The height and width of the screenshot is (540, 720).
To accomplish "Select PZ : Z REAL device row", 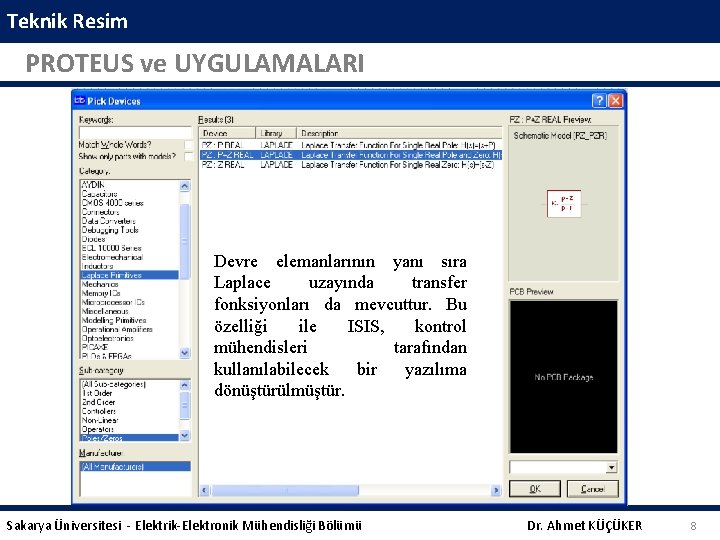I will pos(351,165).
